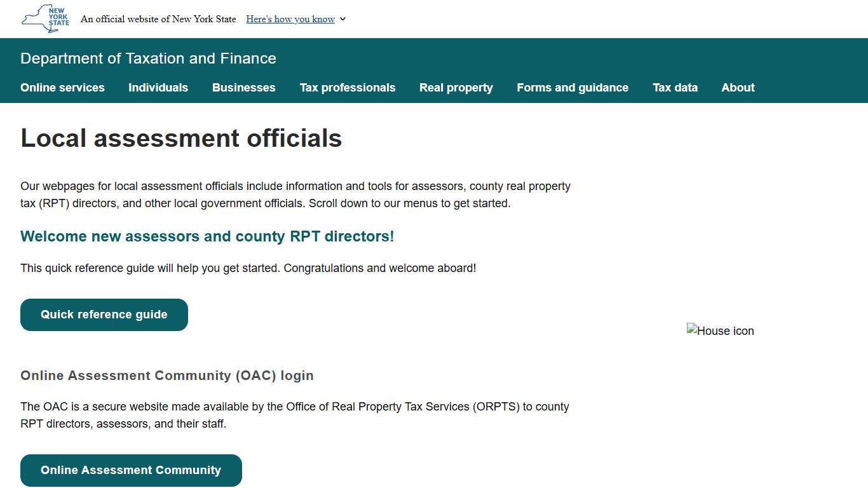Open the "Here's how you know" link
Image resolution: width=868 pixels, height=488 pixels.
[290, 19]
